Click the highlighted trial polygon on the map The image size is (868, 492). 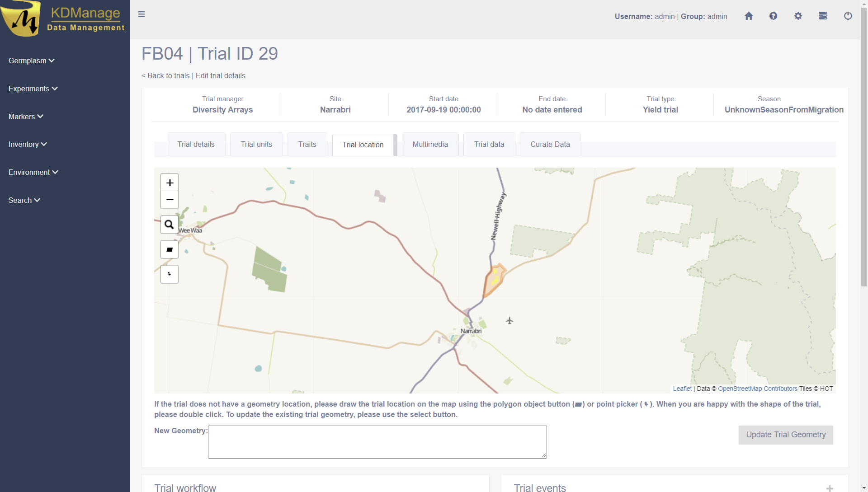click(494, 281)
